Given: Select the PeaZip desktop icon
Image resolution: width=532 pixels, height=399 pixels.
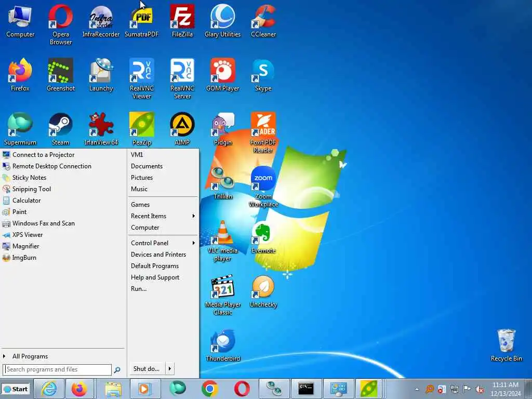Looking at the screenshot, I should [141, 129].
